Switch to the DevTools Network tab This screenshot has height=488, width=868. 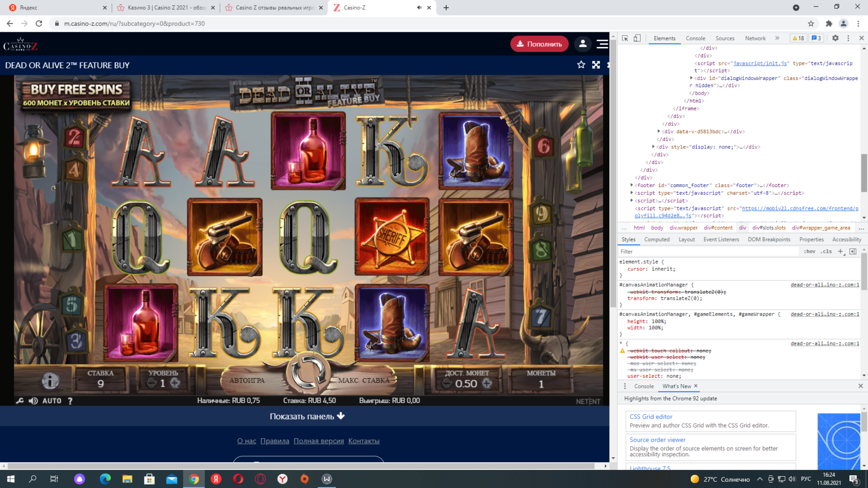[x=755, y=38]
